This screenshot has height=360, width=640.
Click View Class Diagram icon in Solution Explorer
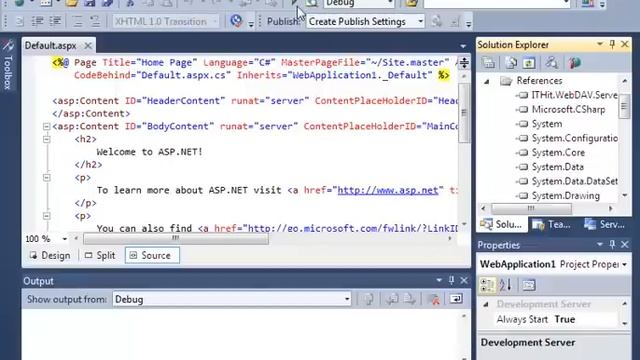551,63
